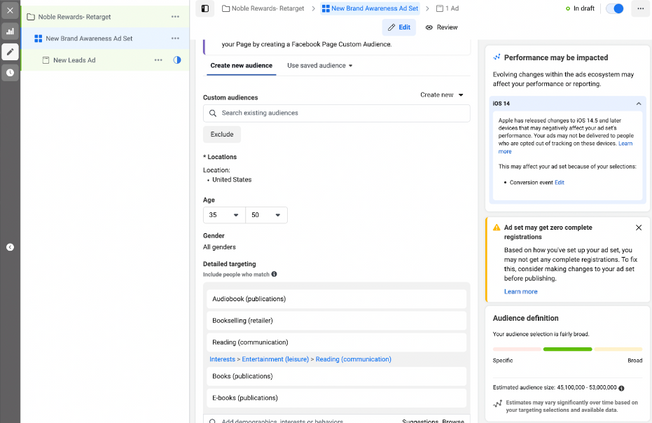
Task: Go to Noble Rewards- Retarget breadcrumb
Action: pos(263,8)
